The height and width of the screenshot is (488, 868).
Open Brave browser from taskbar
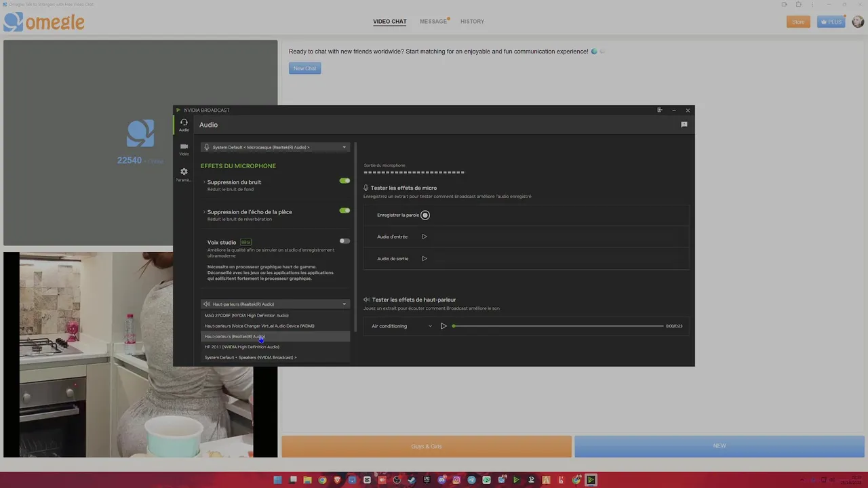pos(338,480)
